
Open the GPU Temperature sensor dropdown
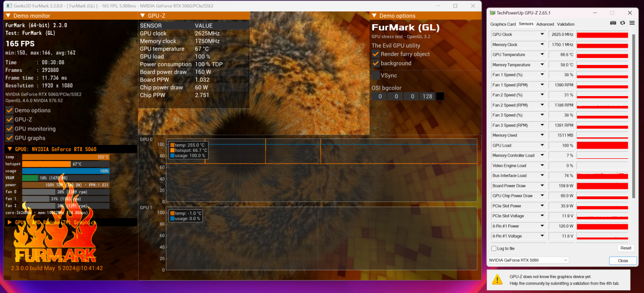click(542, 55)
